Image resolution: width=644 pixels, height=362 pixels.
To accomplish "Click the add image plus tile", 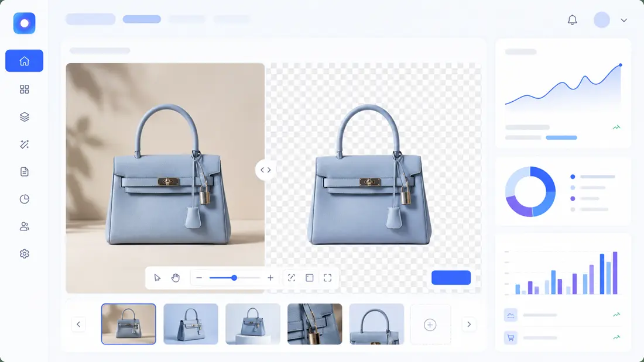I will (430, 325).
